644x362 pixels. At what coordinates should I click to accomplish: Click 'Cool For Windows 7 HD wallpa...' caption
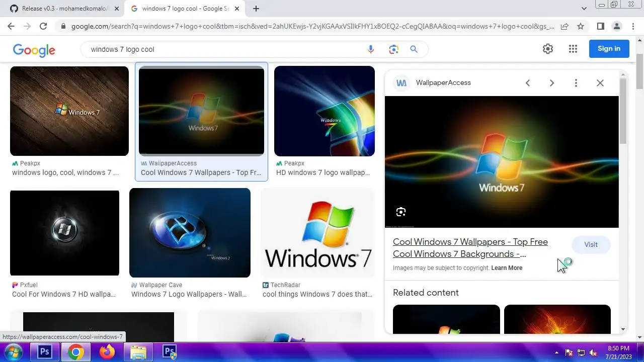coord(65,294)
